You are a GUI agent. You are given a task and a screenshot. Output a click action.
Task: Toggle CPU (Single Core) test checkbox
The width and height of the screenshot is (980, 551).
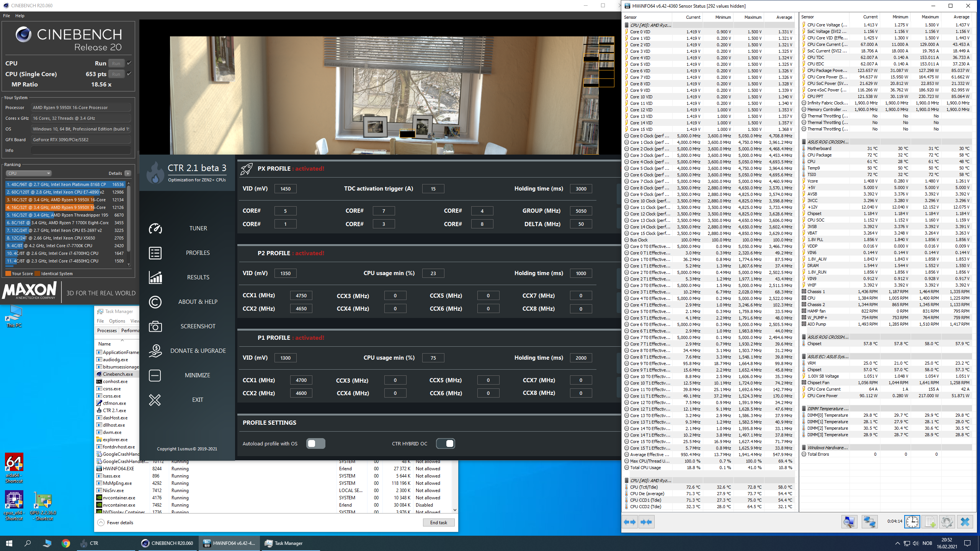click(x=129, y=74)
